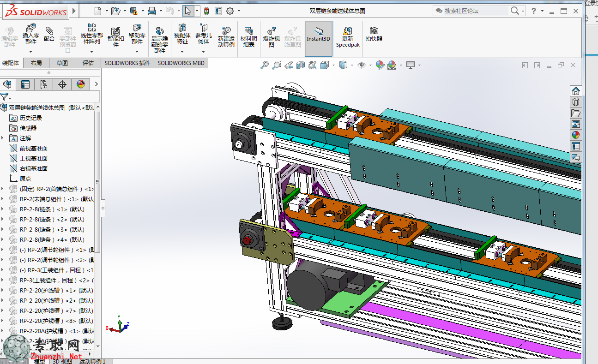Screen dimensions: 598x364
Task: Click the Print icon in the top toolbar
Action: [x=152, y=11]
